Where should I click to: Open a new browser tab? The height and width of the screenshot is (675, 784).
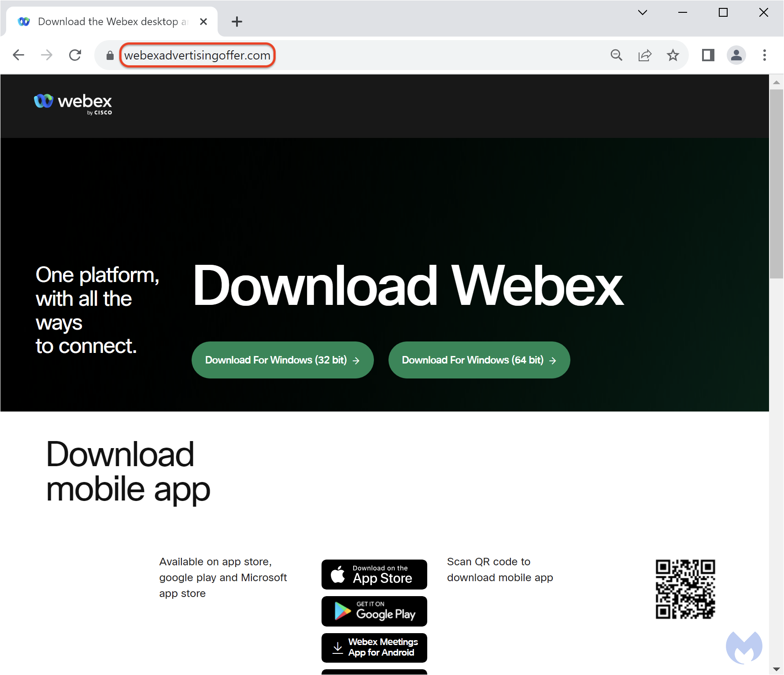(x=237, y=22)
